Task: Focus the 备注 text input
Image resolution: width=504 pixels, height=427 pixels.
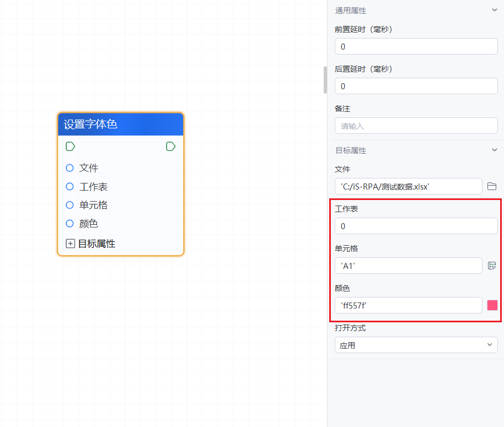Action: point(416,126)
